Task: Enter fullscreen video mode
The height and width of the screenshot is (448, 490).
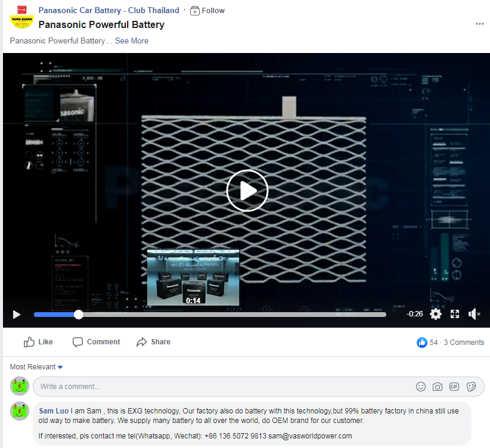Action: tap(455, 314)
